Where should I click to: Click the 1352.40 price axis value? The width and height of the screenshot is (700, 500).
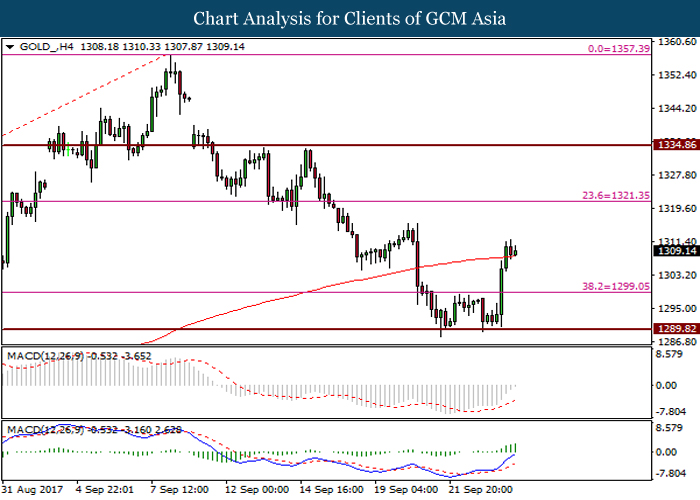coord(677,75)
